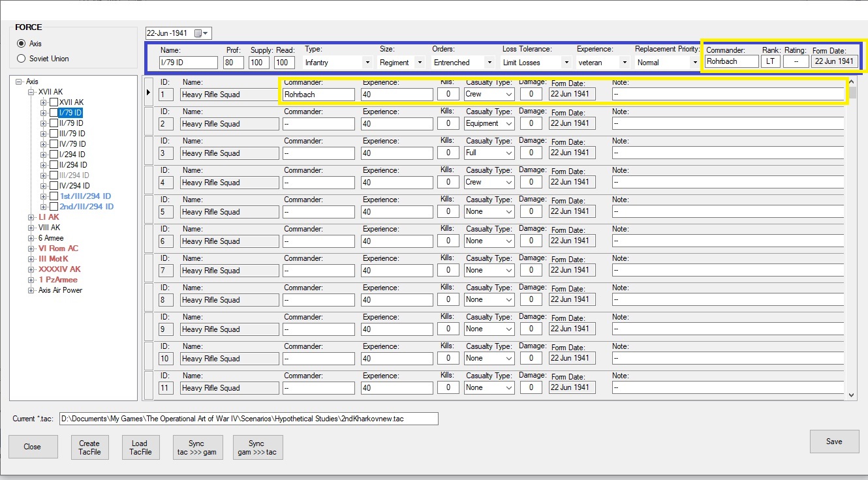Image resolution: width=868 pixels, height=480 pixels.
Task: Open Casualty Type dropdown for squad 1
Action: pyautogui.click(x=508, y=95)
